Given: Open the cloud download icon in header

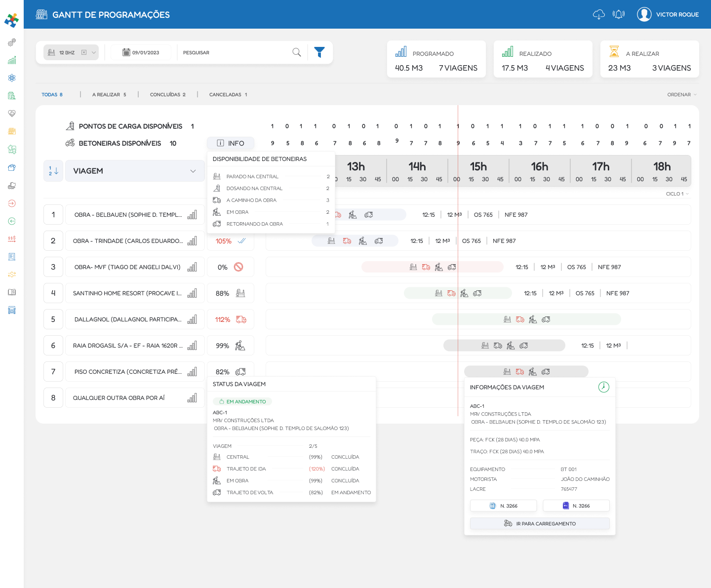Looking at the screenshot, I should pyautogui.click(x=598, y=14).
